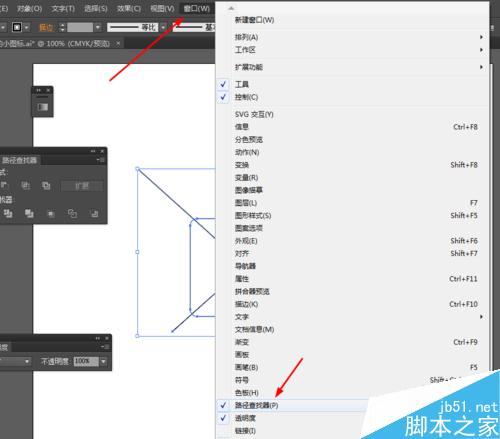The image size is (500, 439).
Task: Open the brush definition (基本) dropdown
Action: coord(194,27)
